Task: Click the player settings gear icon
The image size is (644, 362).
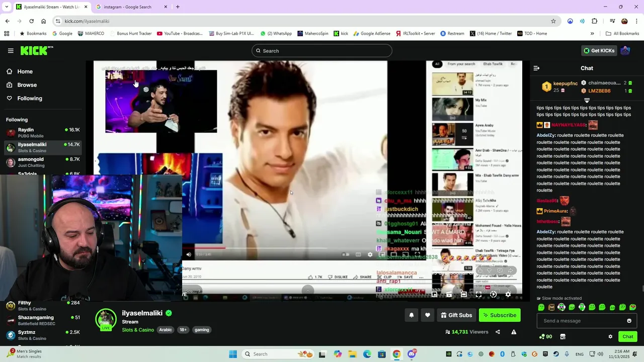Action: 508,295
